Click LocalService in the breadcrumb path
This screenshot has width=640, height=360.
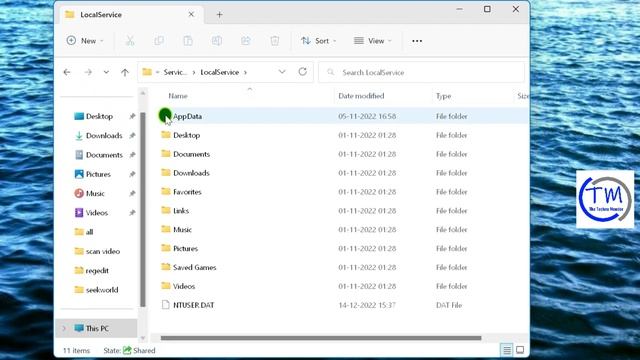point(220,72)
